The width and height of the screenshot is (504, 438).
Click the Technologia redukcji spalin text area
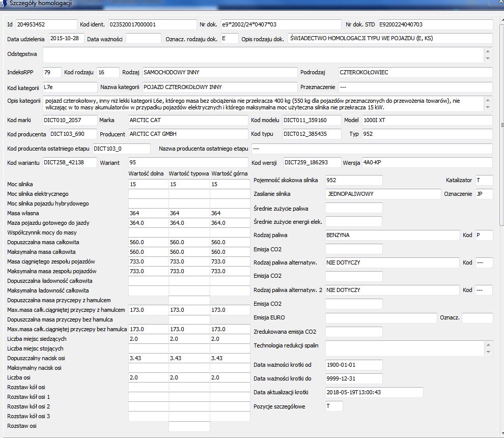click(x=405, y=348)
